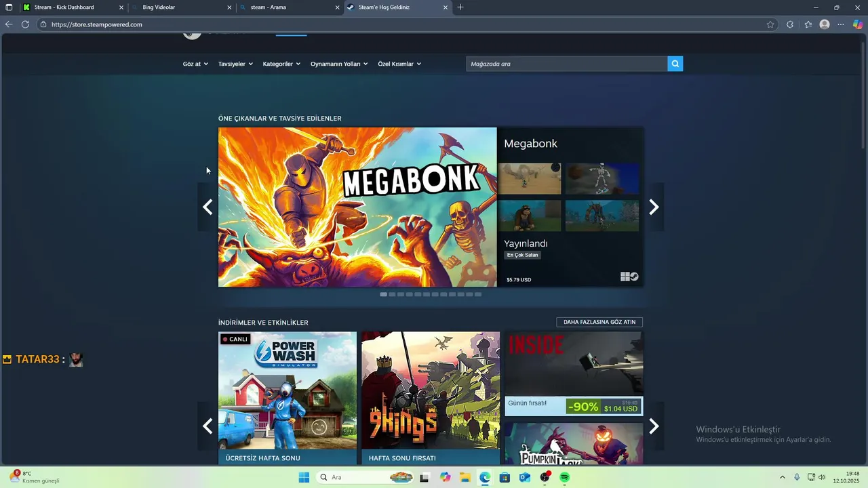
Task: Open the PowerWash Simulator free weekend card
Action: point(288,398)
